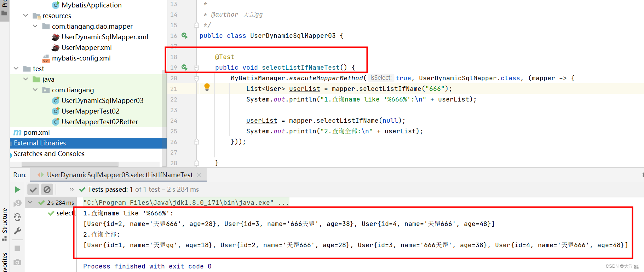Click the gray Stop square in Run panel

(x=17, y=248)
